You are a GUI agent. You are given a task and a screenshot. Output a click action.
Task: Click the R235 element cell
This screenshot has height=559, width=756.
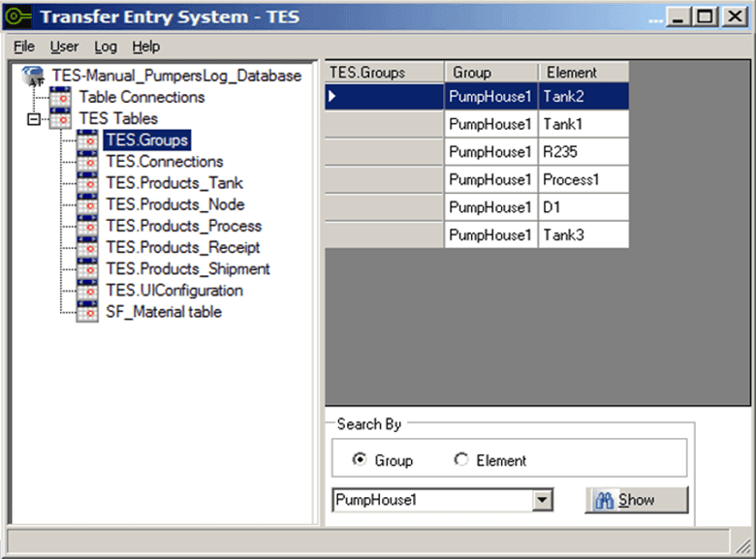point(583,152)
